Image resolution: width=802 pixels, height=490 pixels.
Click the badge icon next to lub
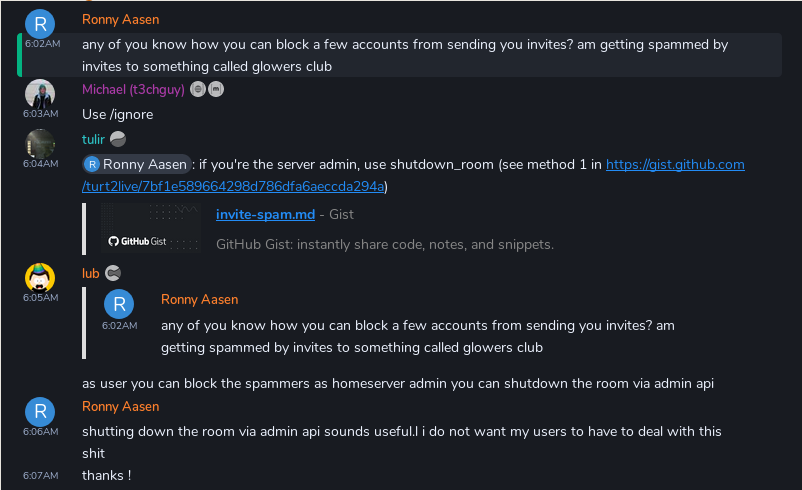point(113,274)
